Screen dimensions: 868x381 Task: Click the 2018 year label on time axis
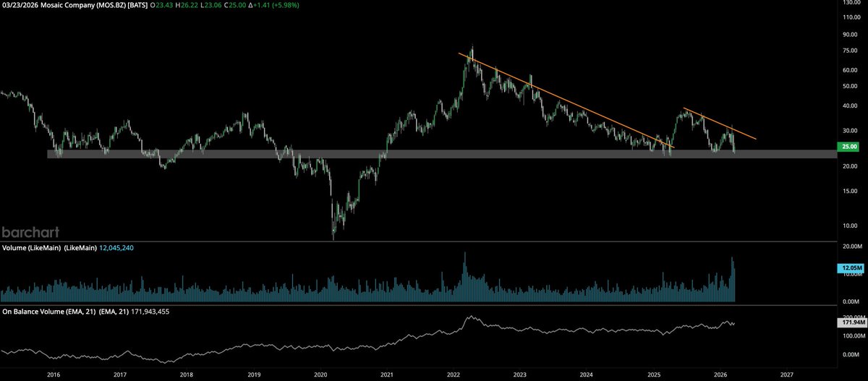(x=187, y=375)
